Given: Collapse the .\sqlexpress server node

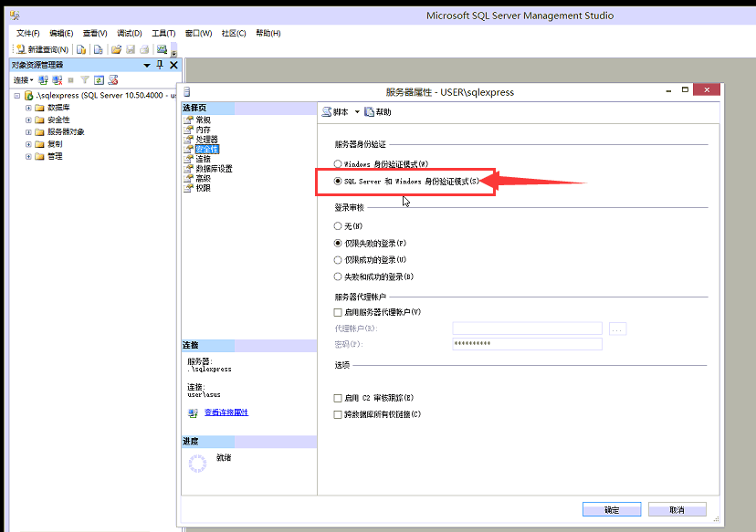Looking at the screenshot, I should [x=16, y=96].
